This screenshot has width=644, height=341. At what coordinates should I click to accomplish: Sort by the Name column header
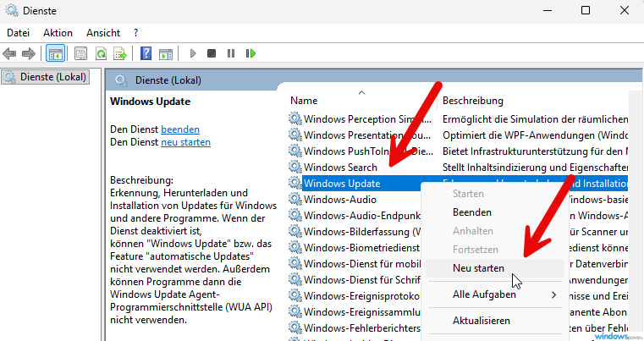pyautogui.click(x=304, y=101)
